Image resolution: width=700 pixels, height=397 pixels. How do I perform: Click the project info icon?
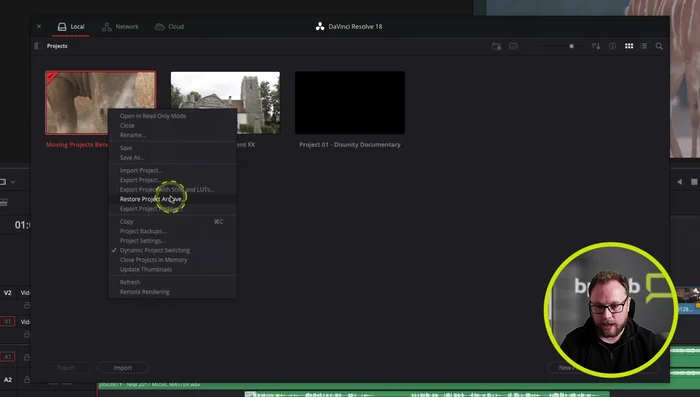(612, 46)
